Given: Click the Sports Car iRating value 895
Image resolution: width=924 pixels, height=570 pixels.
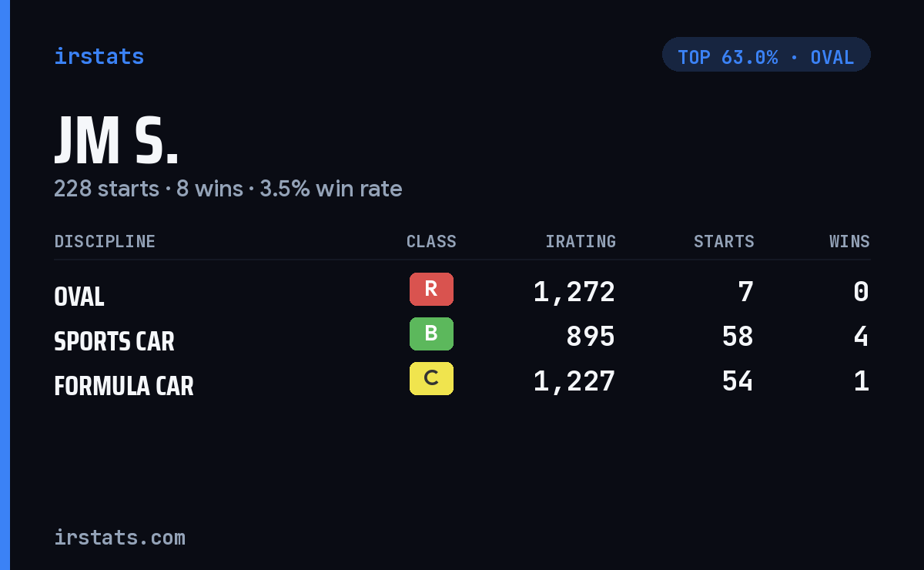Looking at the screenshot, I should (591, 337).
